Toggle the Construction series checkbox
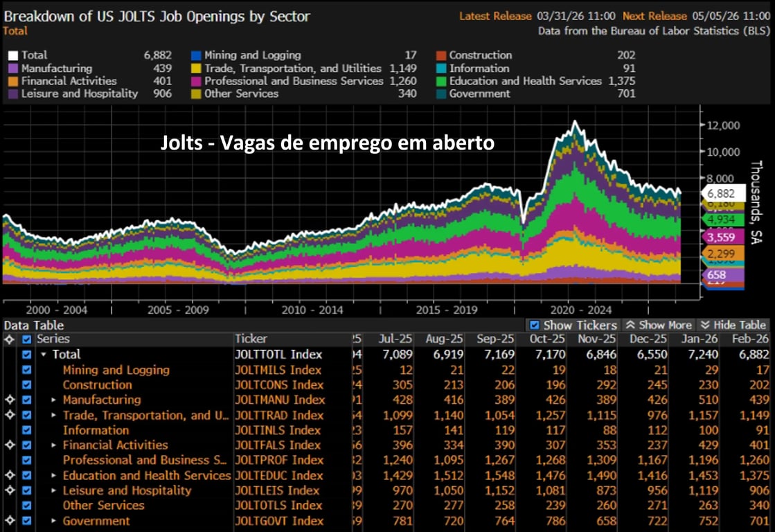 [27, 385]
